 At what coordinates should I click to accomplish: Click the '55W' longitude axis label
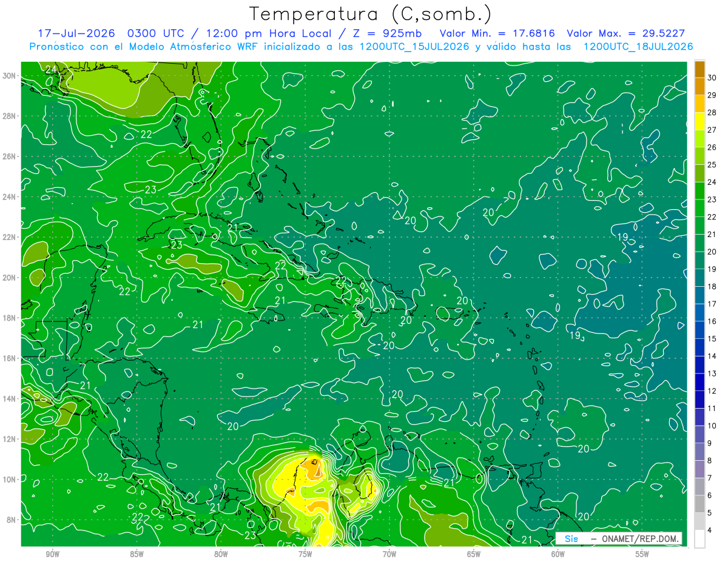(x=642, y=554)
